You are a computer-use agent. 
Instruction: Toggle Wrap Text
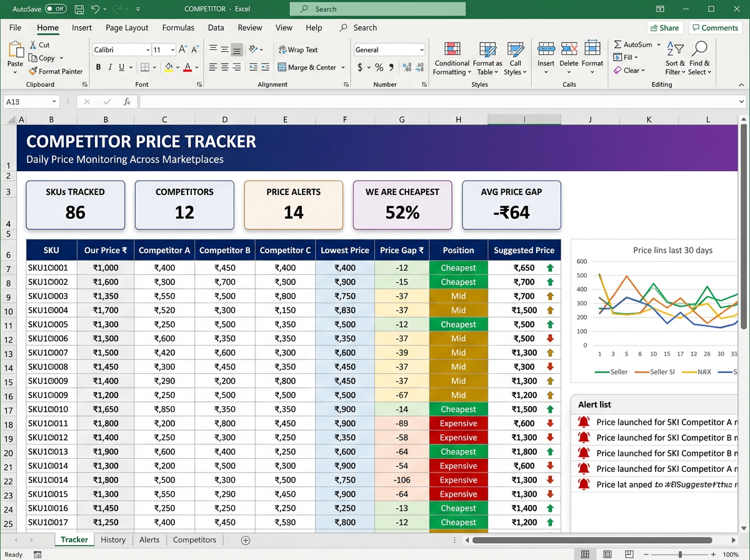tap(297, 50)
